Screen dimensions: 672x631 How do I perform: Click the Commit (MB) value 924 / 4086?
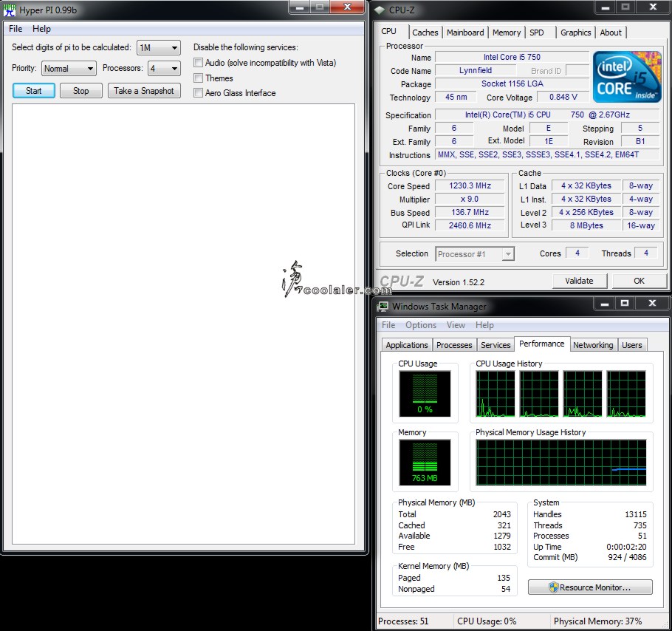point(627,557)
